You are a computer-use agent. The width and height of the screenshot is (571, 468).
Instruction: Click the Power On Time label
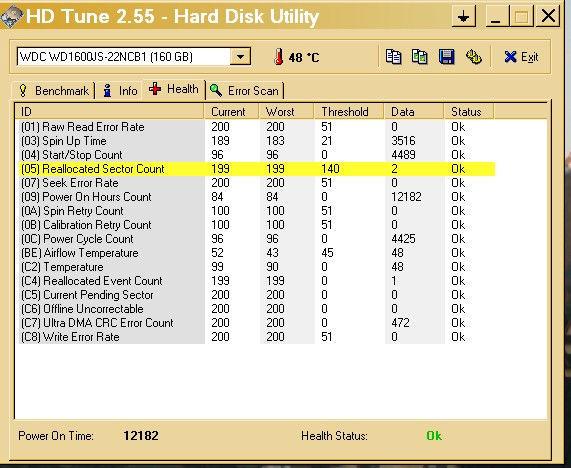click(56, 436)
